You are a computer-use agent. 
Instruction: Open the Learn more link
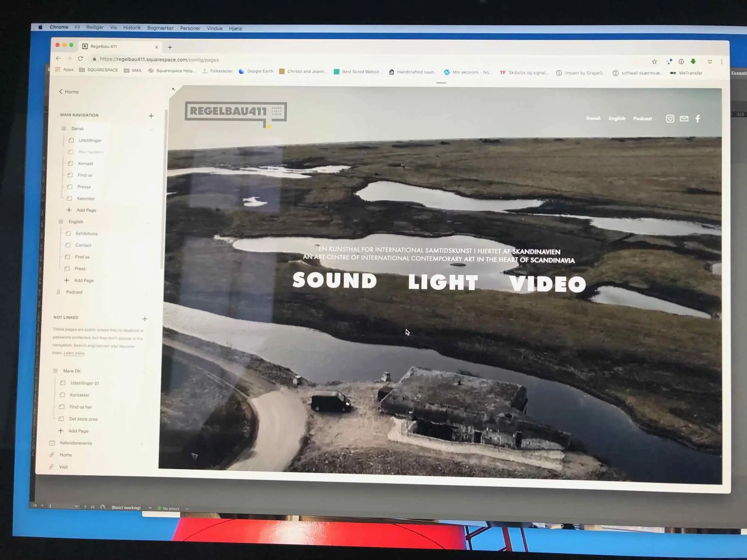[74, 353]
